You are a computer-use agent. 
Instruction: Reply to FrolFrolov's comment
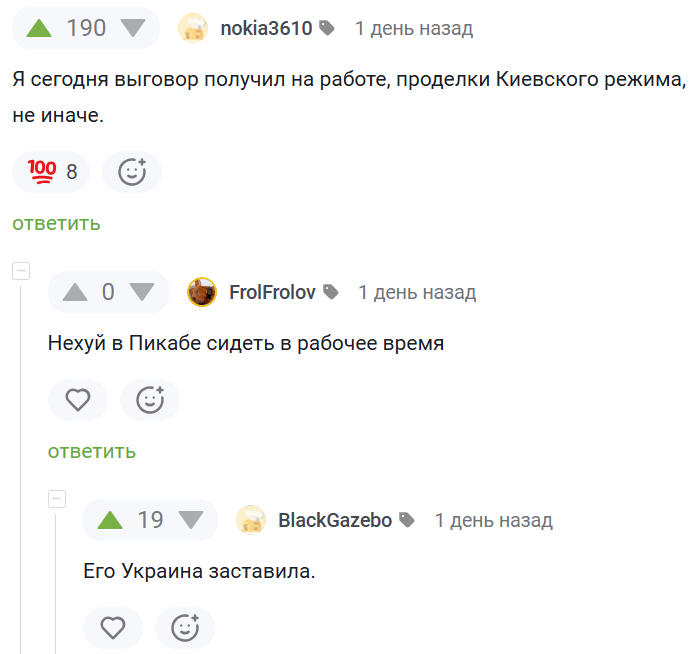(x=92, y=451)
